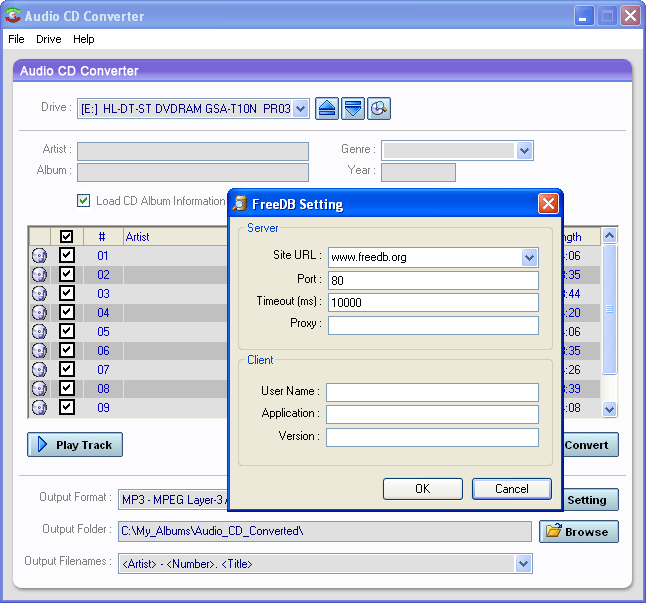This screenshot has height=603, width=646.
Task: Click the Play Track button
Action: (x=75, y=444)
